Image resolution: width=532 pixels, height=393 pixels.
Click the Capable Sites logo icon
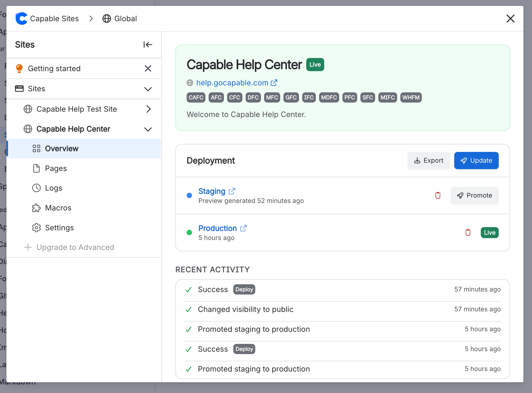coord(21,19)
